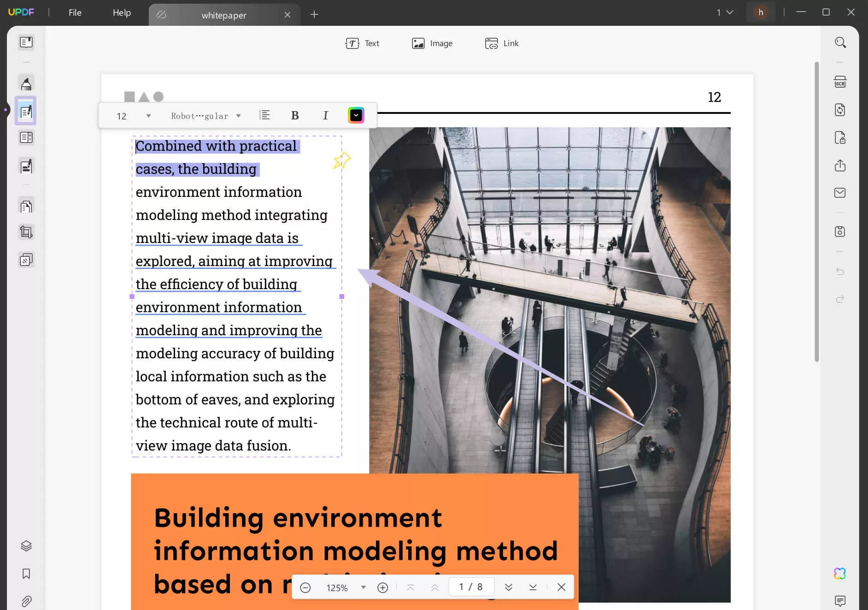This screenshot has height=610, width=868.
Task: Click the Undo arrow icon
Action: point(840,271)
